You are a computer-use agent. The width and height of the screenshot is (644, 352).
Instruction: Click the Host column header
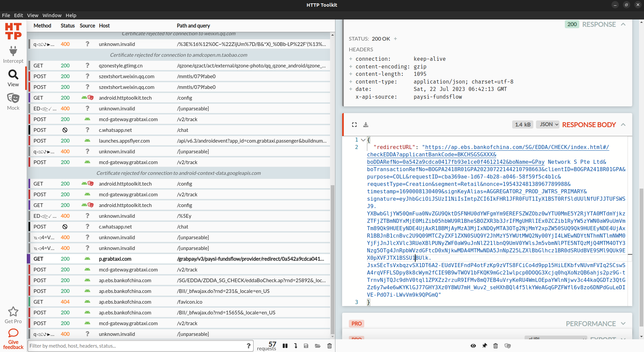104,26
